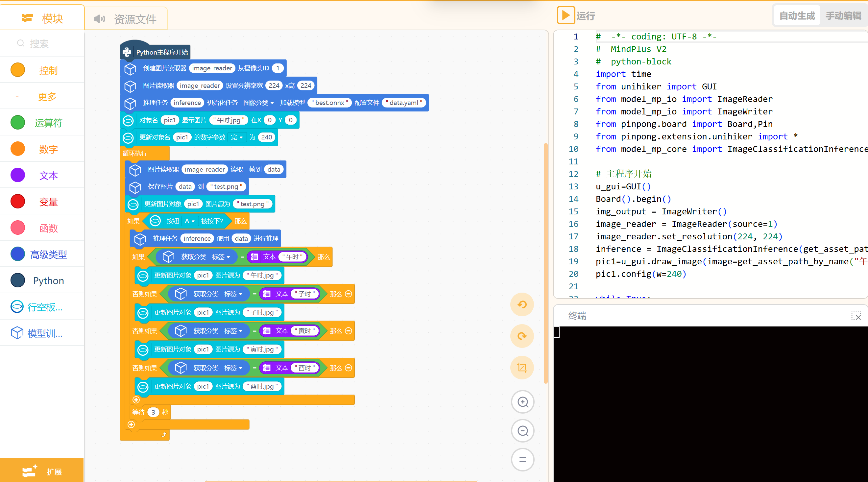Screen dimensions: 868x482
Task: Open the 宽 parameter dropdown
Action: 237,137
